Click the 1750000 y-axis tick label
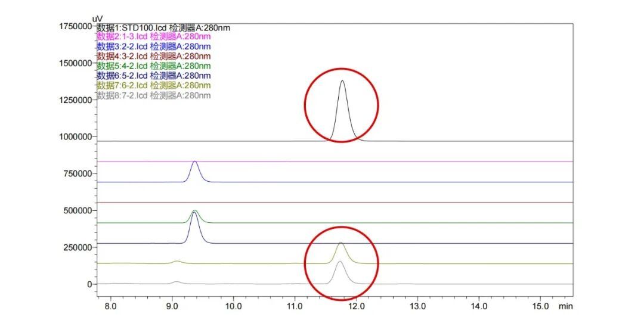644x320 pixels. [76, 26]
